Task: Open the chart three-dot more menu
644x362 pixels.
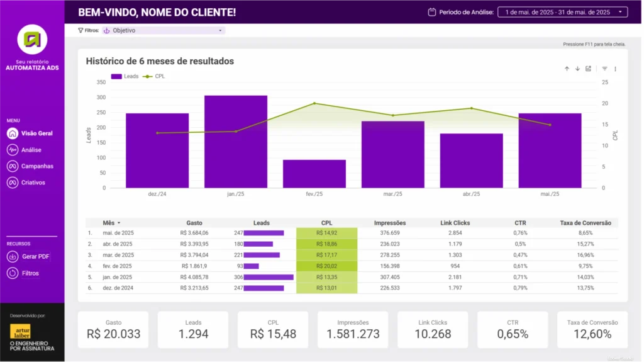Action: click(x=615, y=69)
